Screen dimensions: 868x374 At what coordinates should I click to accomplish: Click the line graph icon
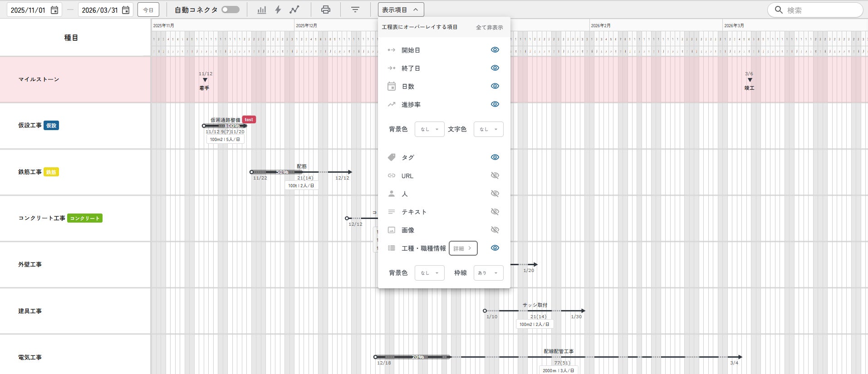pos(294,10)
